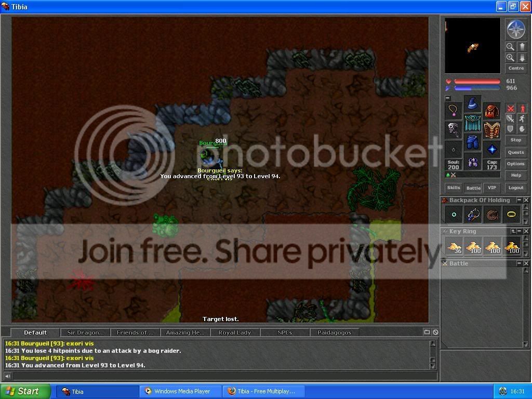The height and width of the screenshot is (399, 532).
Task: Open the key ring item in backpack
Action: (473, 215)
